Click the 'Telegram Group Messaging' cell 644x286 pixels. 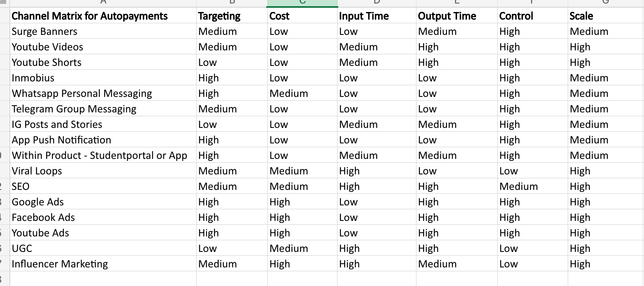click(x=74, y=109)
